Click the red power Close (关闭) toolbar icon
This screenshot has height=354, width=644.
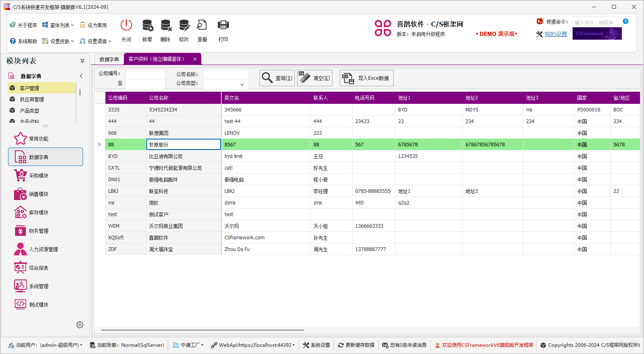pyautogui.click(x=126, y=25)
